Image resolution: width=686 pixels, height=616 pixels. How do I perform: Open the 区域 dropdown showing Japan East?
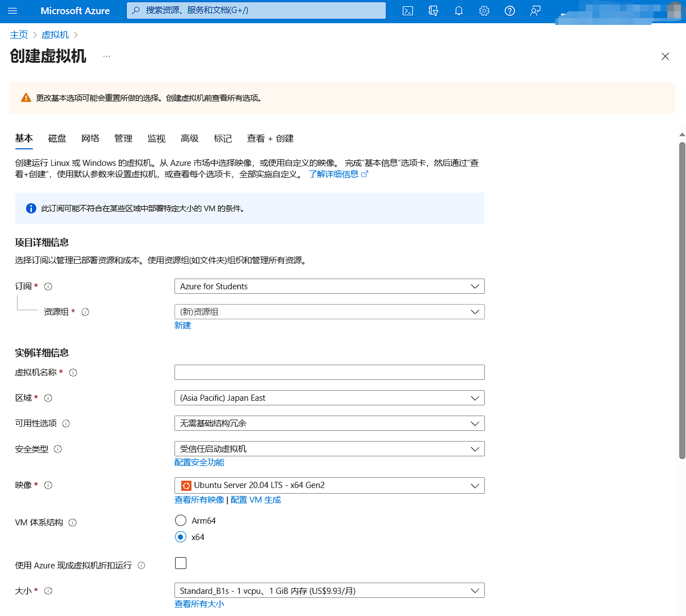330,398
